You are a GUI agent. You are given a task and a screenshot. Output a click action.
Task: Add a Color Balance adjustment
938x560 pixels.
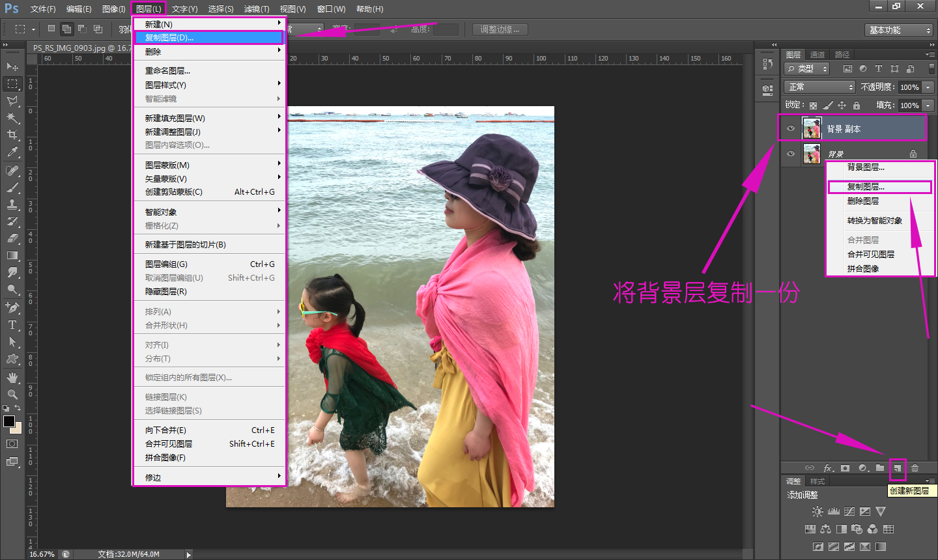(825, 529)
